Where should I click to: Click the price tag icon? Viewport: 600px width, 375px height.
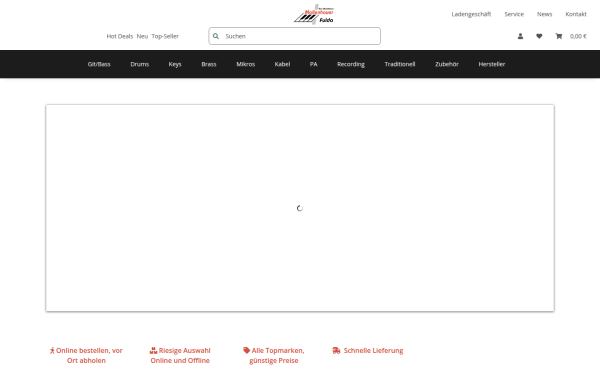pyautogui.click(x=246, y=350)
